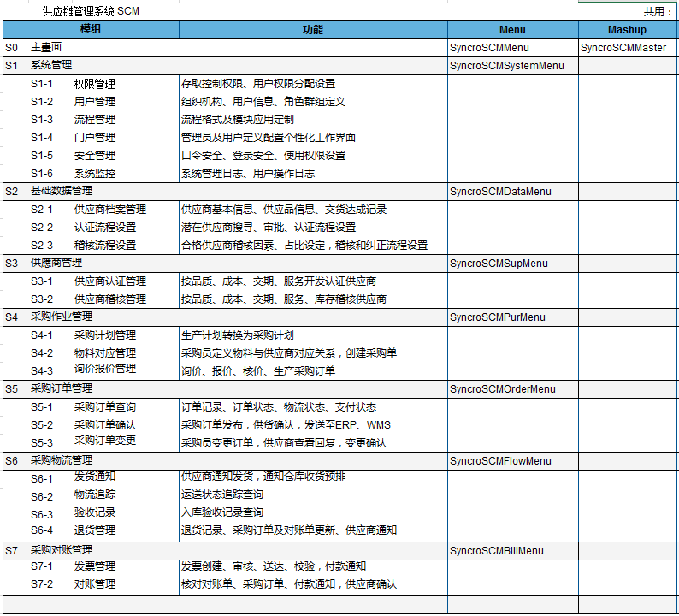Image resolution: width=679 pixels, height=616 pixels.
Task: Select the '物料对应管理' cell in S4-2
Action: pyautogui.click(x=105, y=353)
